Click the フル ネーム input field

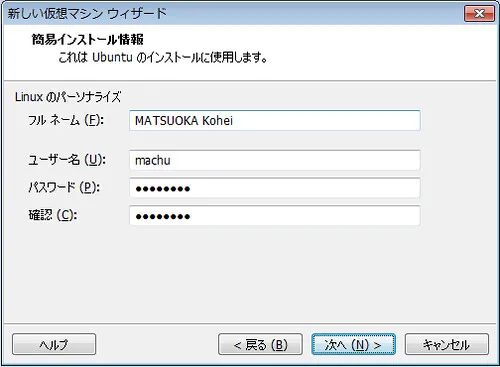coord(275,120)
